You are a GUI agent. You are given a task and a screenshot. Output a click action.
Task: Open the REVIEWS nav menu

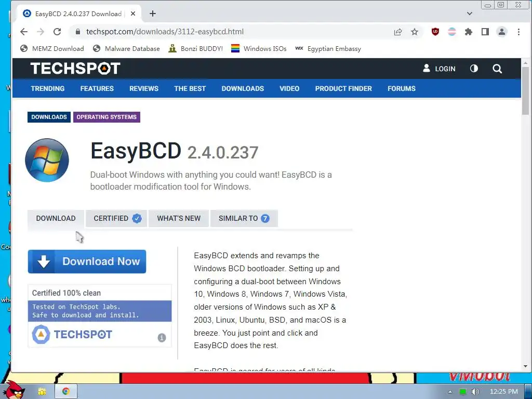pyautogui.click(x=144, y=88)
